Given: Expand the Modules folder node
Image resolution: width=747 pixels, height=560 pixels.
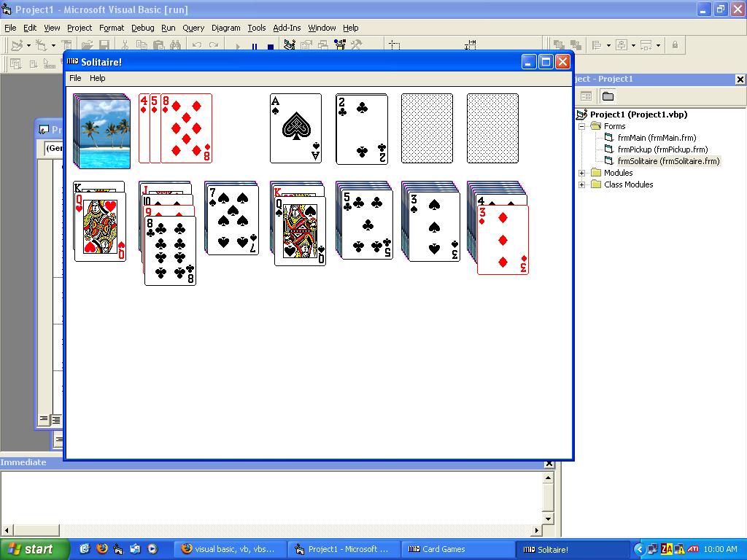Looking at the screenshot, I should tap(582, 173).
